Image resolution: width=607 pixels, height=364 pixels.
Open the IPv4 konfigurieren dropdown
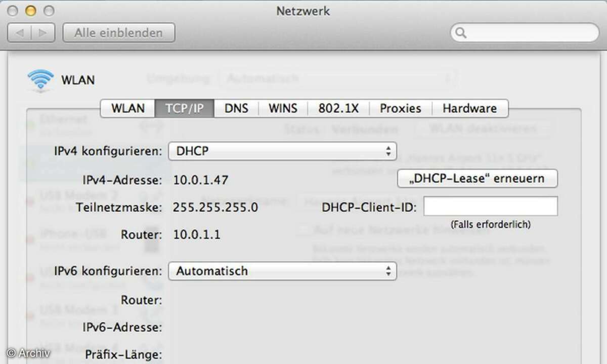point(282,151)
